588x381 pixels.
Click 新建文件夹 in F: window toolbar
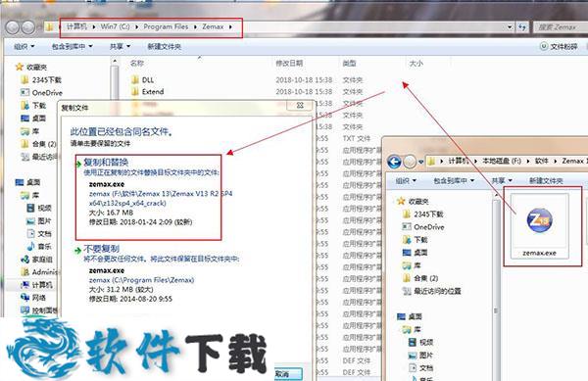546,181
